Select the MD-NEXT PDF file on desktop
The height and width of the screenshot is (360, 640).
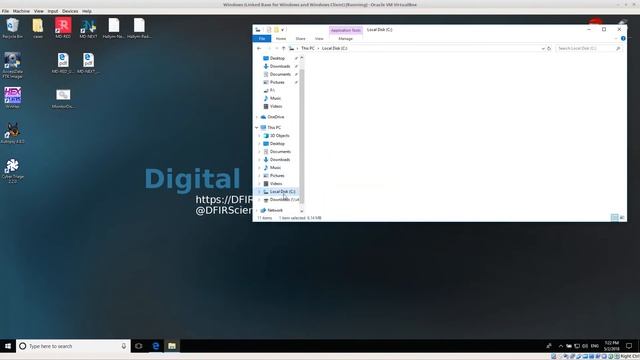tap(88, 62)
